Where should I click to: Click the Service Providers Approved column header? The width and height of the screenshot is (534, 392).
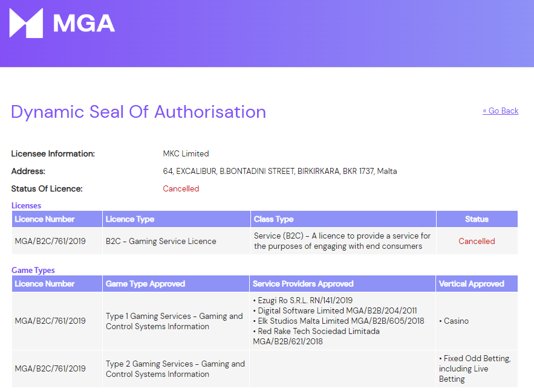click(303, 283)
